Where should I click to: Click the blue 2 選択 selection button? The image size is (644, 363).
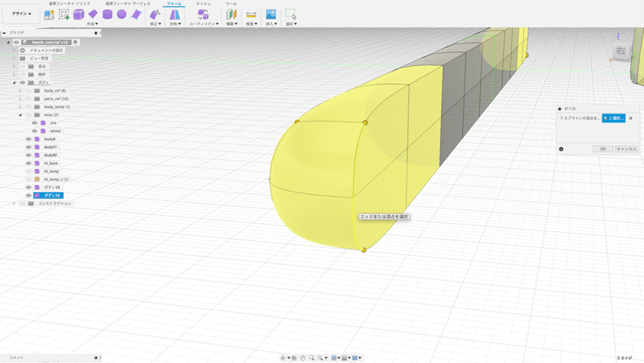tap(613, 118)
